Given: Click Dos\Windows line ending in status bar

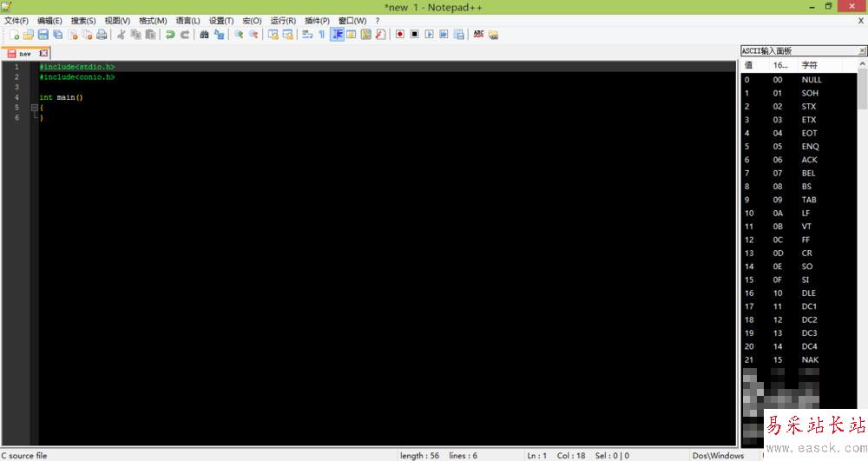Looking at the screenshot, I should click(x=718, y=456).
